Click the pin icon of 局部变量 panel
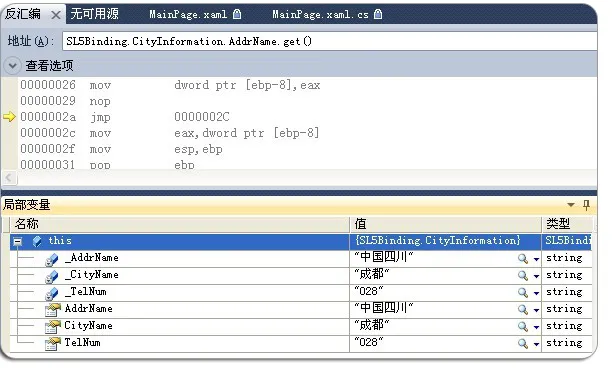 (586, 205)
